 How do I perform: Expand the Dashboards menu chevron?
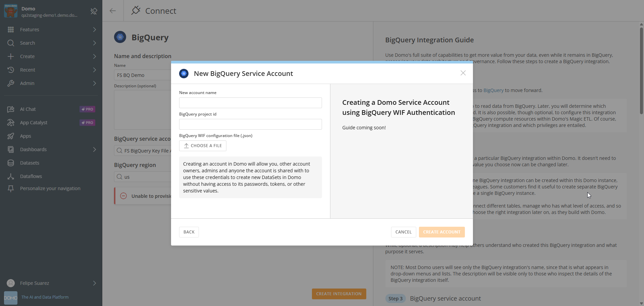click(95, 149)
